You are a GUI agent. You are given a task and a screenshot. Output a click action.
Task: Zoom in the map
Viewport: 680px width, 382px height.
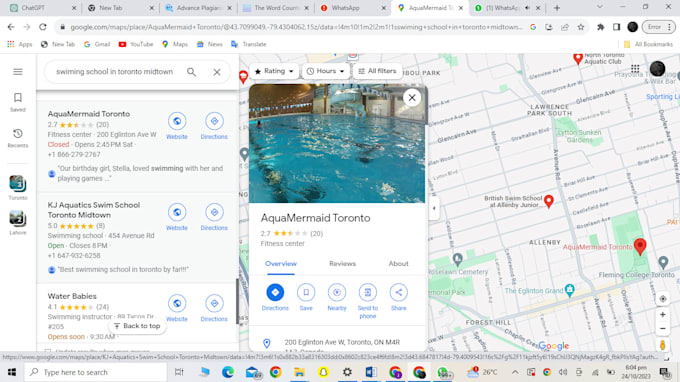point(663,315)
